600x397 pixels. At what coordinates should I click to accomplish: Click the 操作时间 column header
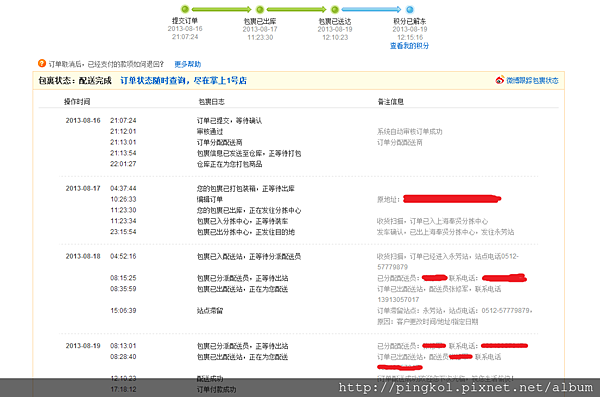click(x=77, y=101)
